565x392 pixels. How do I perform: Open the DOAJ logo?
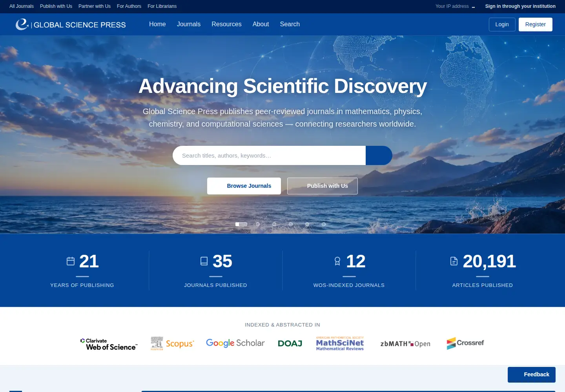point(290,343)
